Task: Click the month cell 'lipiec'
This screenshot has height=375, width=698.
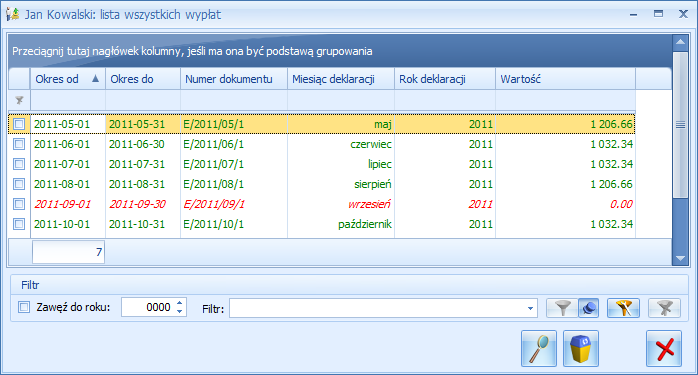Action: click(380, 164)
